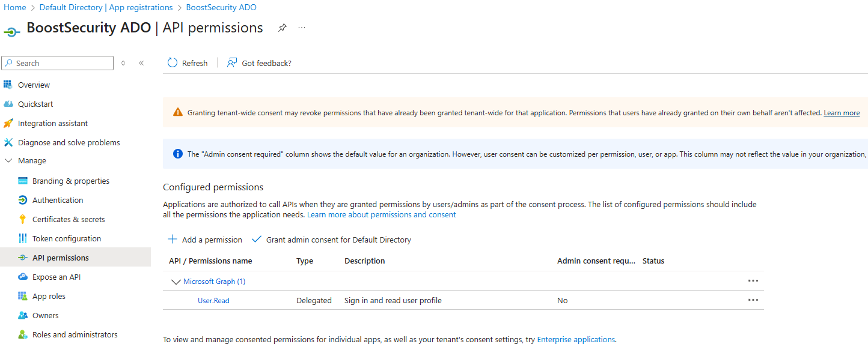Open User.Read row ellipsis menu

point(753,300)
